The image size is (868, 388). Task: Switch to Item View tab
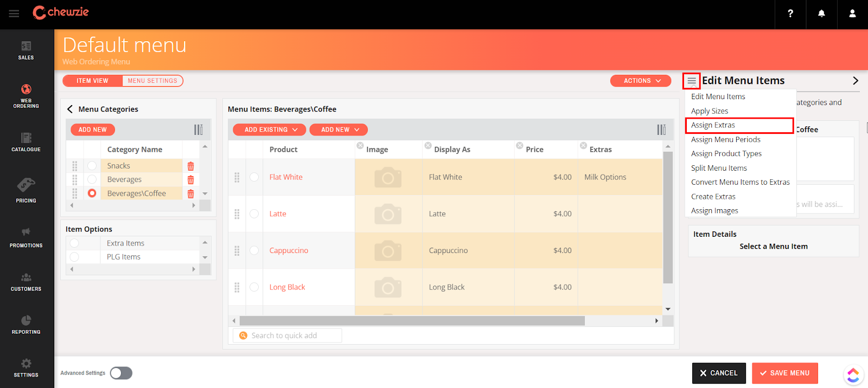tap(92, 81)
